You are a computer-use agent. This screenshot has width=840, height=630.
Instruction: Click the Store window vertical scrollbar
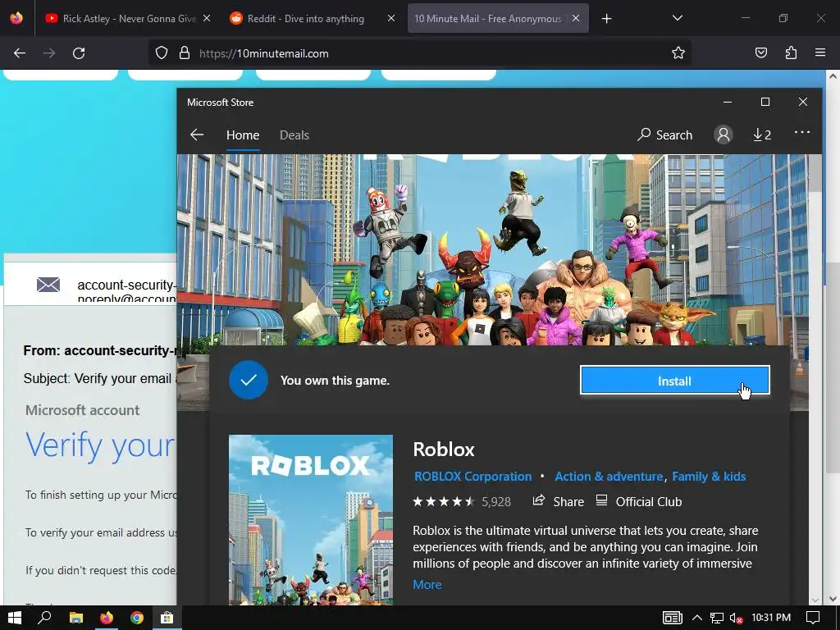[815, 172]
